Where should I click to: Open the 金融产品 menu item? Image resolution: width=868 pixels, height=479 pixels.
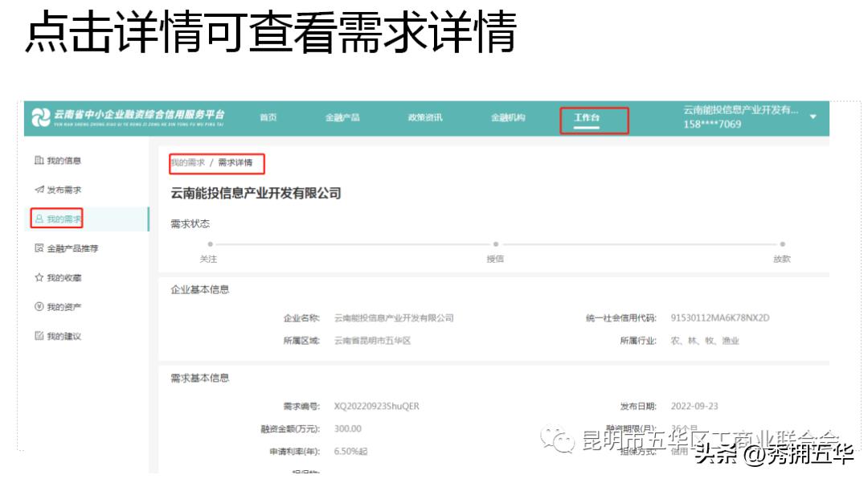tap(344, 117)
